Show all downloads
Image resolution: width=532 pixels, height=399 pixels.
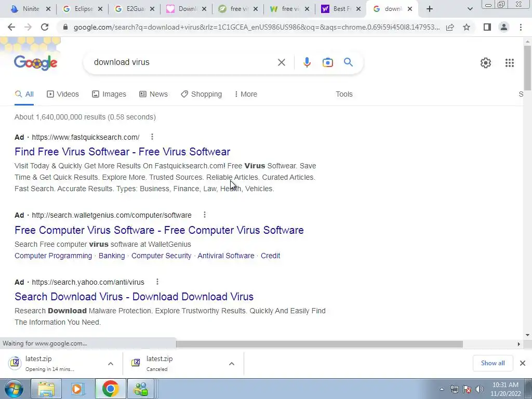(x=493, y=363)
